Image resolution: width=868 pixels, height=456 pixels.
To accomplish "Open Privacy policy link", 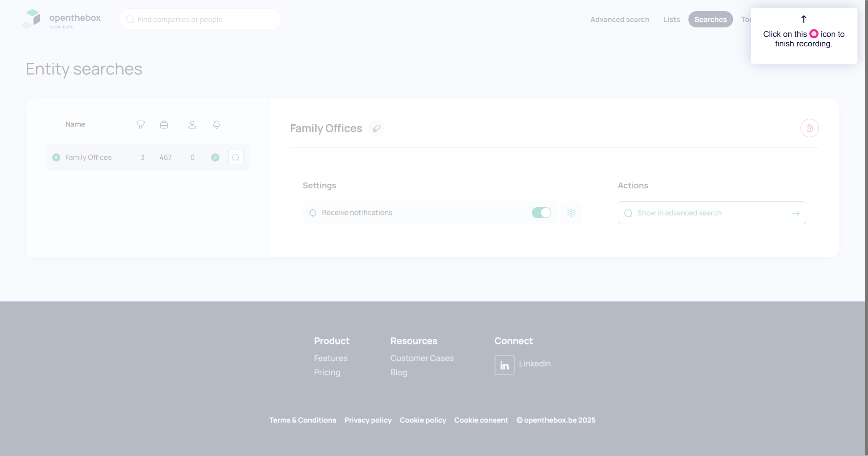I will point(368,420).
